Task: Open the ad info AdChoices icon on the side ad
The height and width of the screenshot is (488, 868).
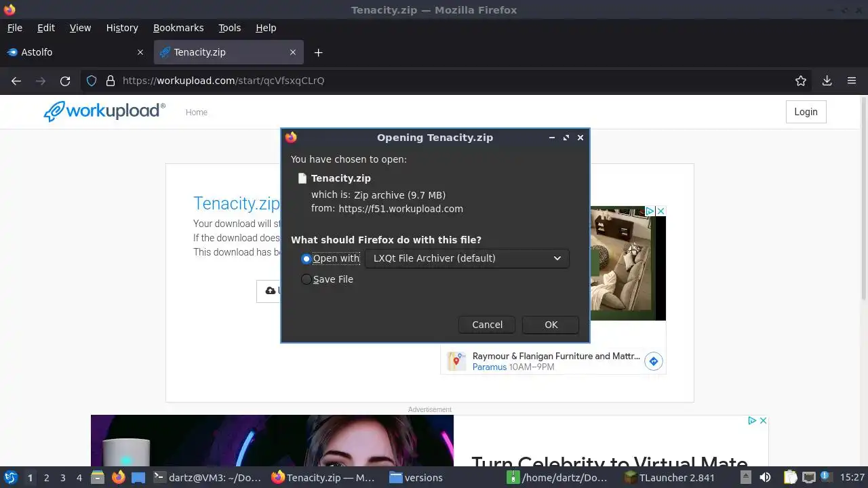Action: (x=649, y=211)
